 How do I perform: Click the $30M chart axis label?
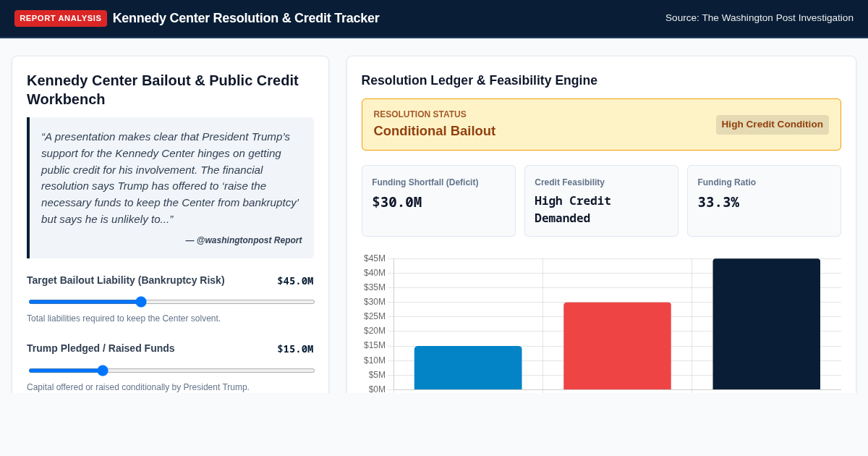[375, 302]
